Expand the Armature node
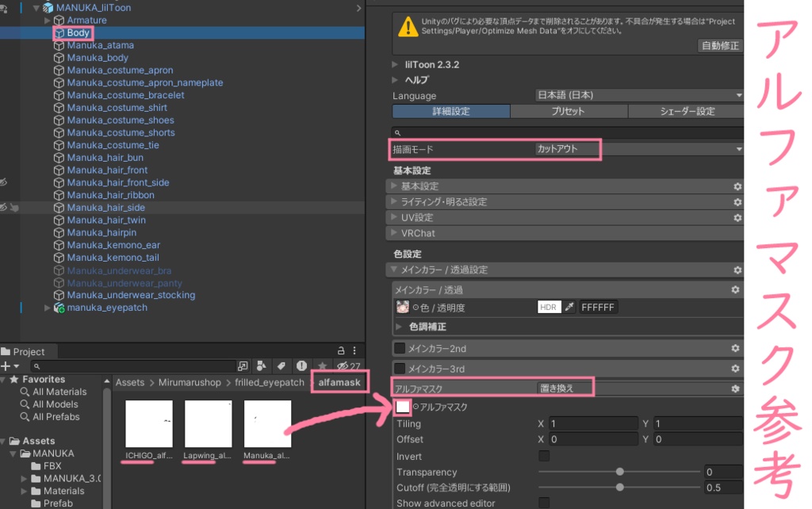Viewport: 812px width, 509px height. click(x=47, y=20)
